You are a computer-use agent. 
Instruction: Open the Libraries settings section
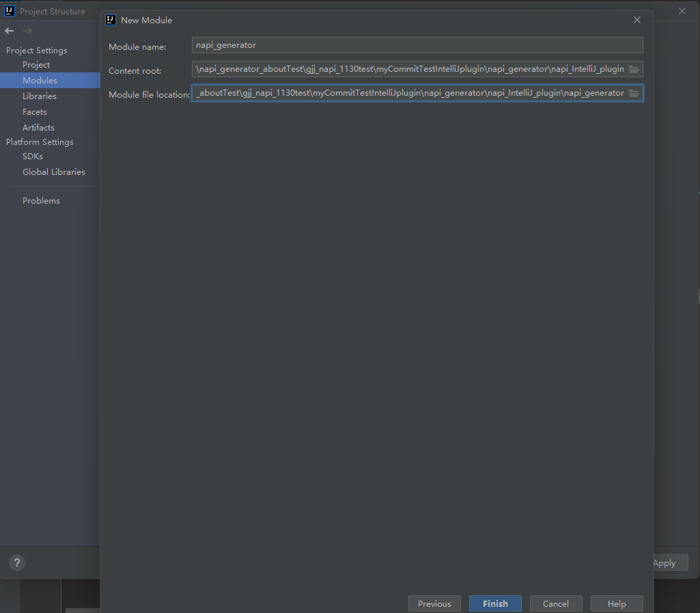(39, 96)
